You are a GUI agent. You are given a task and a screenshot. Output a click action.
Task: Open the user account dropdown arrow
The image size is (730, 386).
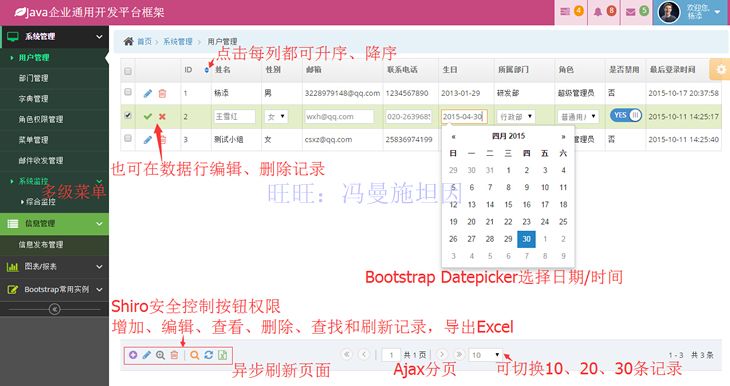point(717,12)
